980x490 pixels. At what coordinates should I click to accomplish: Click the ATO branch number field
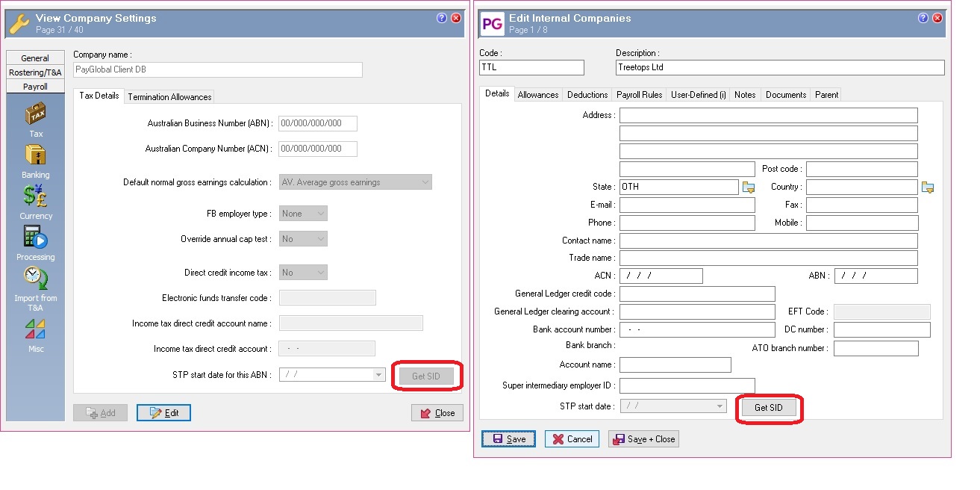[x=876, y=348]
